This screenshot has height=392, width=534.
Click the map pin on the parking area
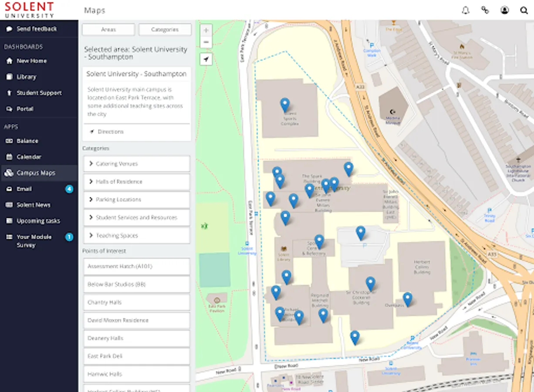click(360, 233)
